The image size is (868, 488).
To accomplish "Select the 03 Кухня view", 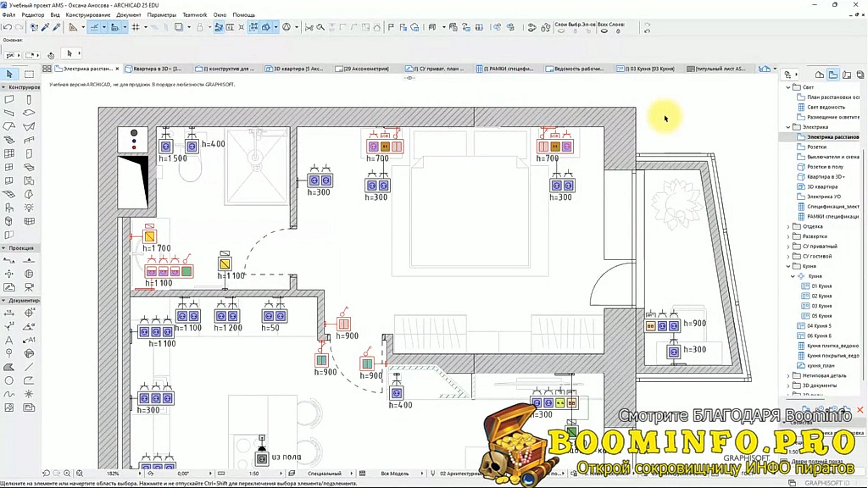I will tap(821, 306).
